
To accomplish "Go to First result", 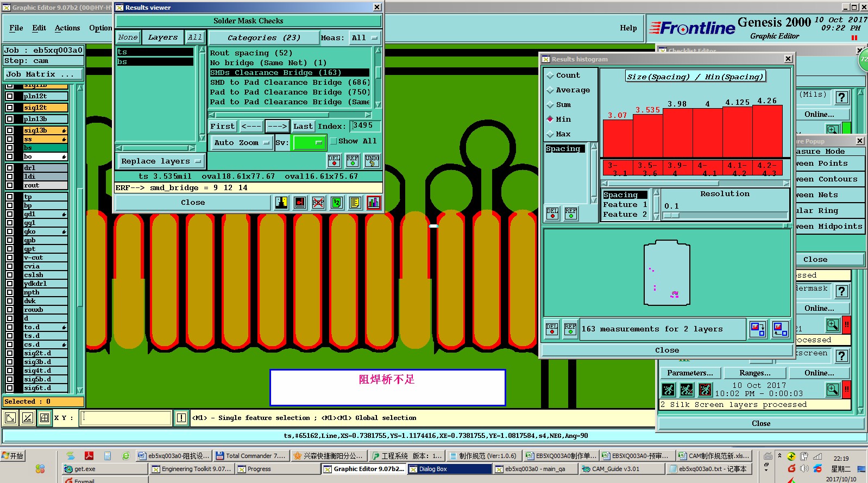I will [223, 127].
